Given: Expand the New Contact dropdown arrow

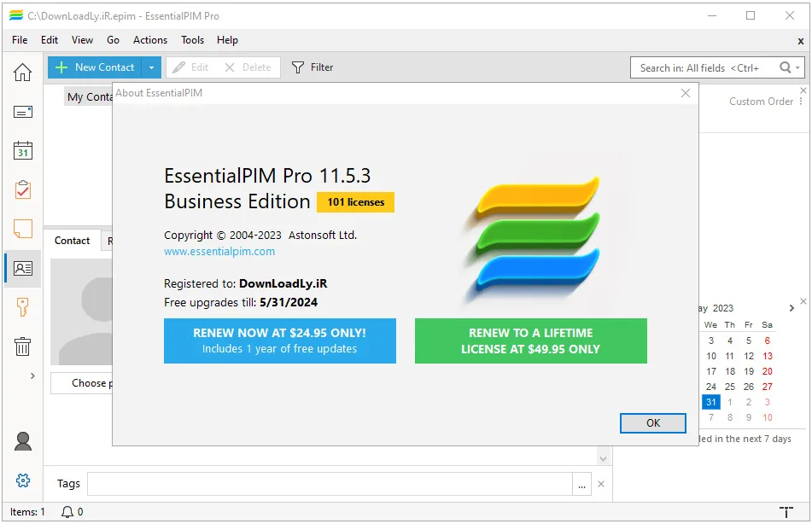Looking at the screenshot, I should (151, 67).
